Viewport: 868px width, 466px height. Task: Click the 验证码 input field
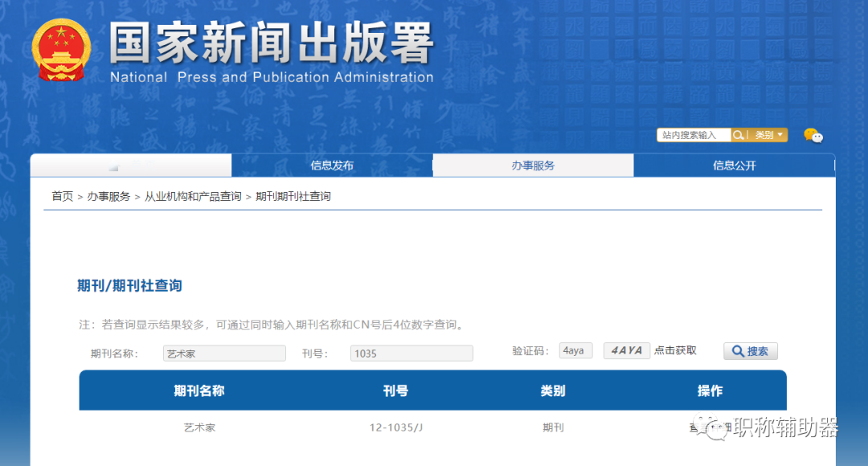[575, 350]
